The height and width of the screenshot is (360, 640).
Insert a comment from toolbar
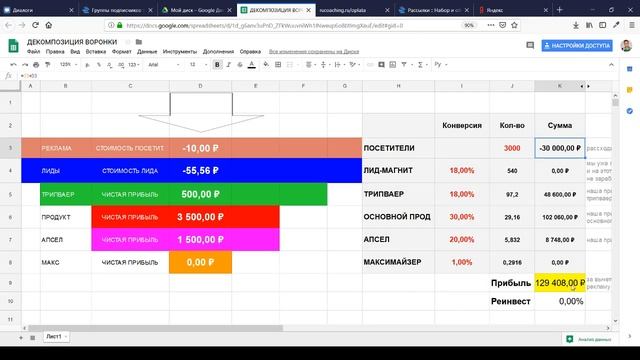click(381, 64)
